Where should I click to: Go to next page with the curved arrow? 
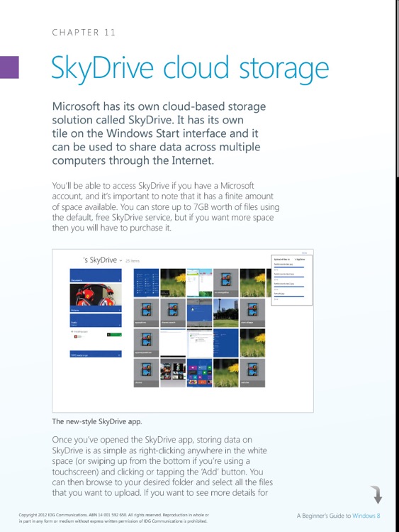(x=376, y=494)
